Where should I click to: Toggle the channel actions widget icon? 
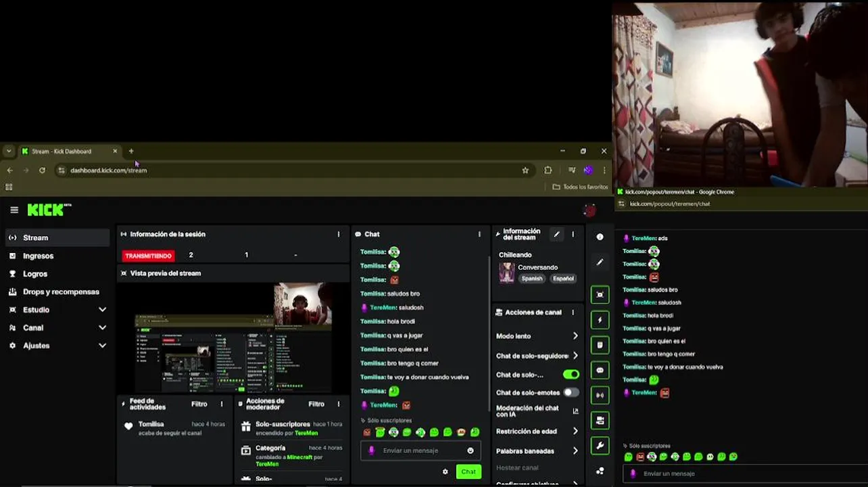click(x=600, y=420)
